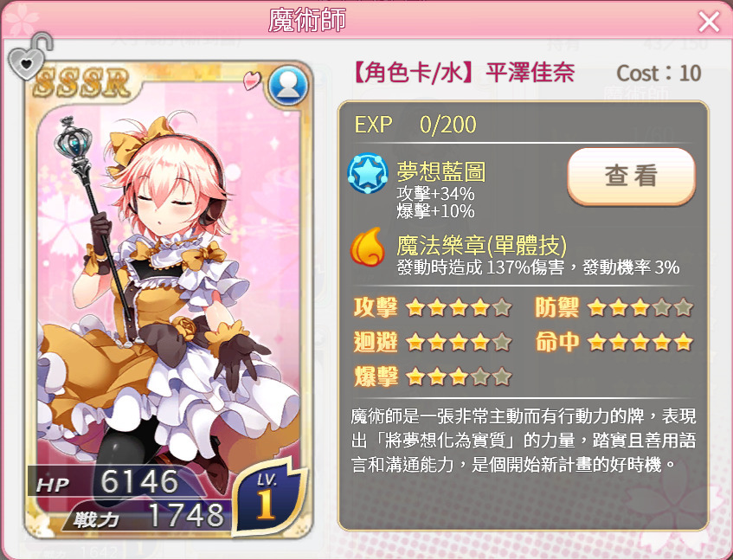733x560 pixels.
Task: Click the EXP 0/200 progress text
Action: coord(415,125)
